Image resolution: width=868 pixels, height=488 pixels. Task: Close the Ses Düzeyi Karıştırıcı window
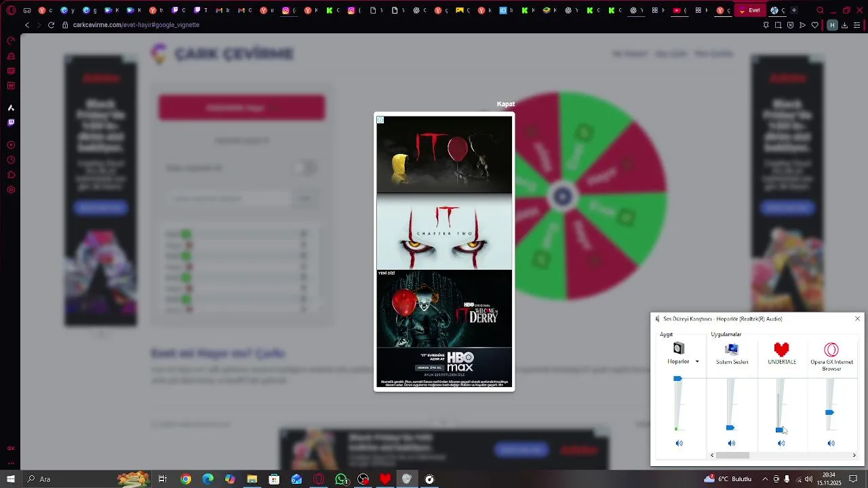857,319
